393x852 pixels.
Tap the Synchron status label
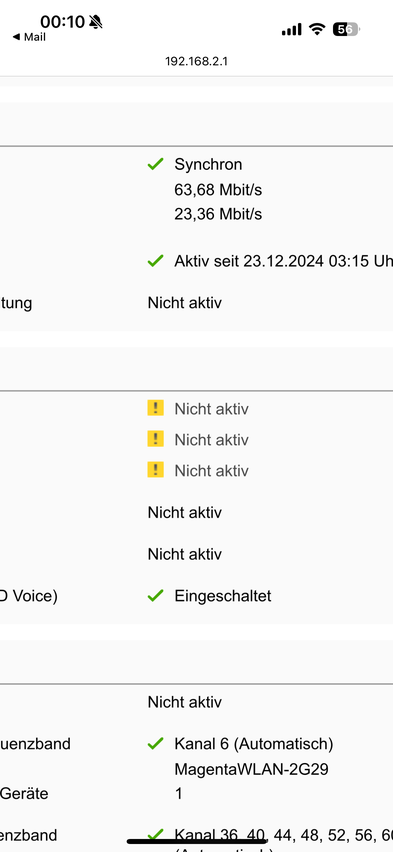[x=208, y=164]
